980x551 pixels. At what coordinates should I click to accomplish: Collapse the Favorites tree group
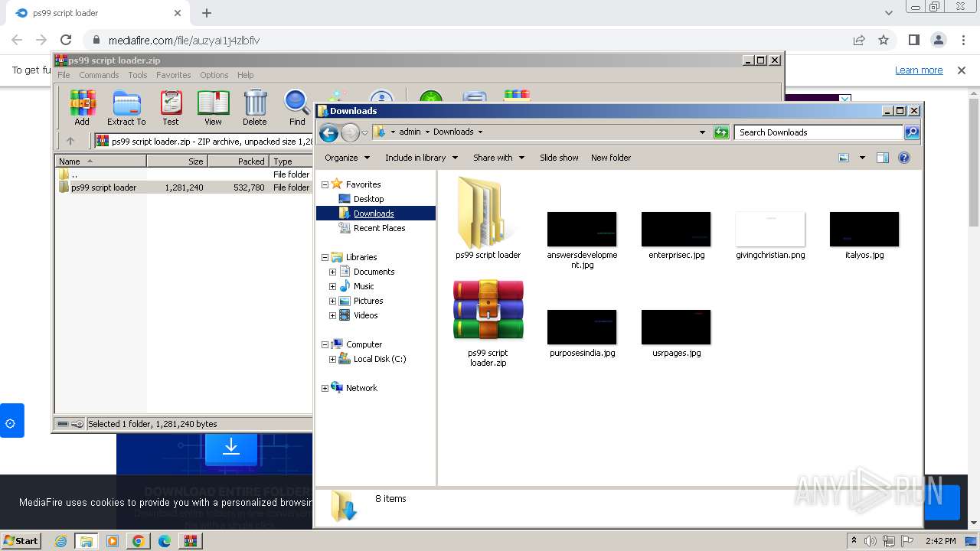325,184
